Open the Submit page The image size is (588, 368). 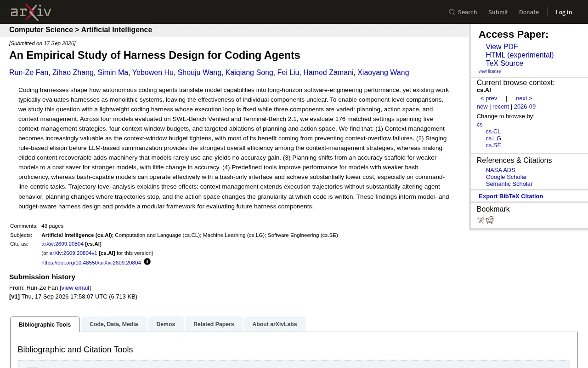click(x=498, y=12)
